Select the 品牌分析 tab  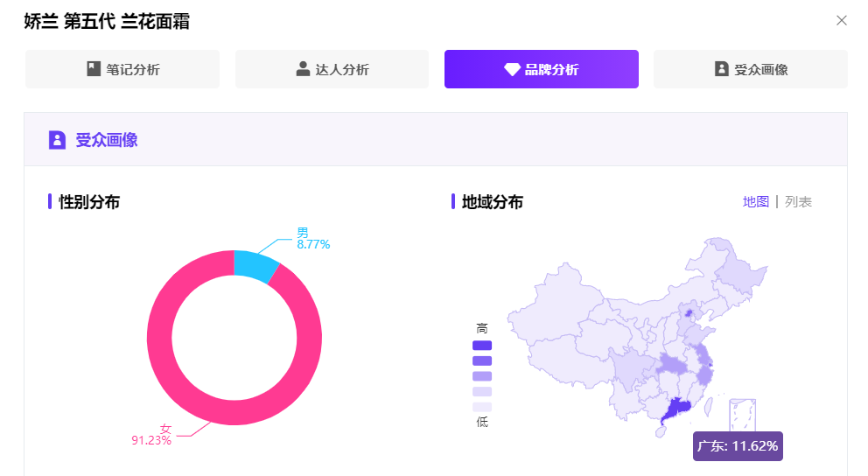coord(542,69)
